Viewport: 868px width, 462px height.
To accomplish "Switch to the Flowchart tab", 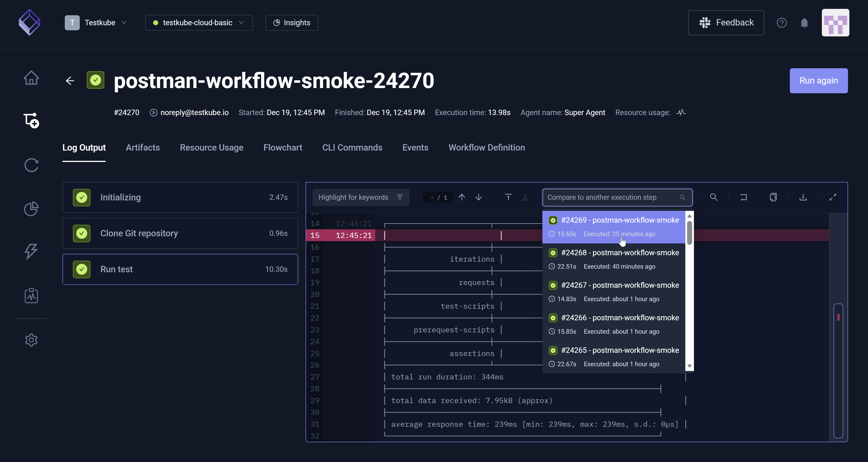I will coord(282,148).
